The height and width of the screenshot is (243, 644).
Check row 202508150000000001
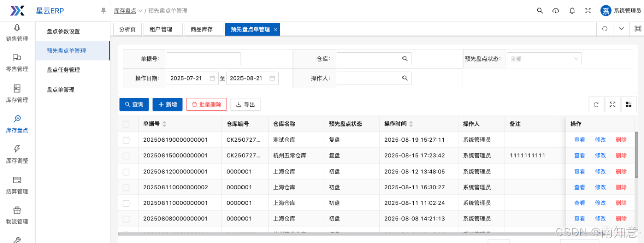tap(126, 155)
